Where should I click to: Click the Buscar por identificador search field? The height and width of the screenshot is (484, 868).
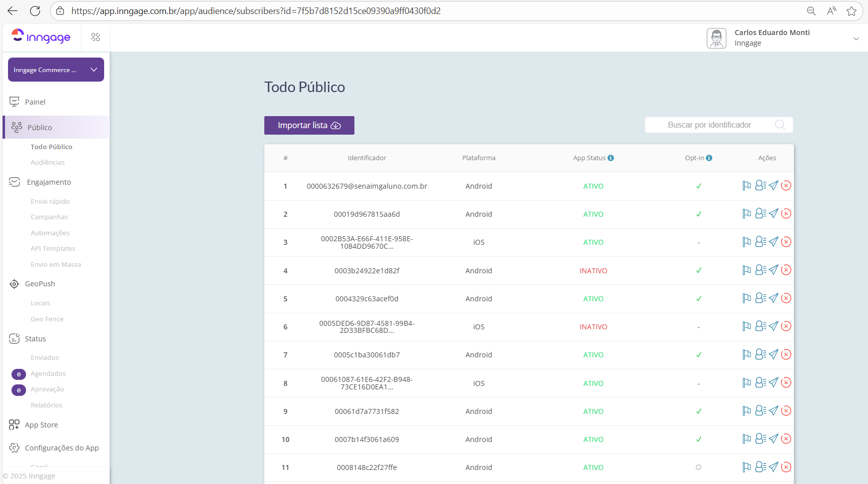pos(709,125)
